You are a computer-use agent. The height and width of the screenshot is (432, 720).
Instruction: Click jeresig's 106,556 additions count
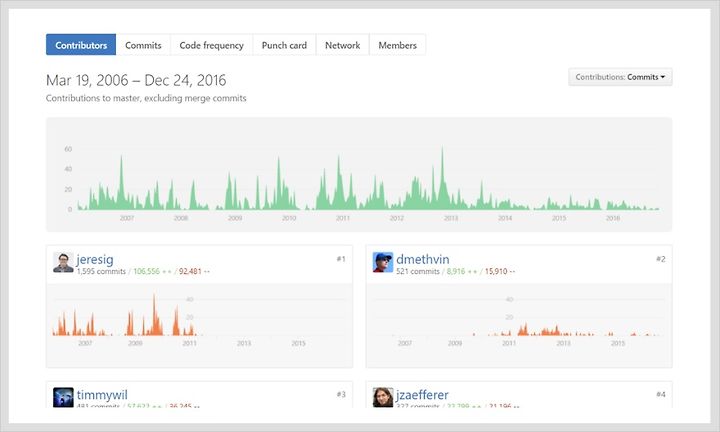[152, 271]
